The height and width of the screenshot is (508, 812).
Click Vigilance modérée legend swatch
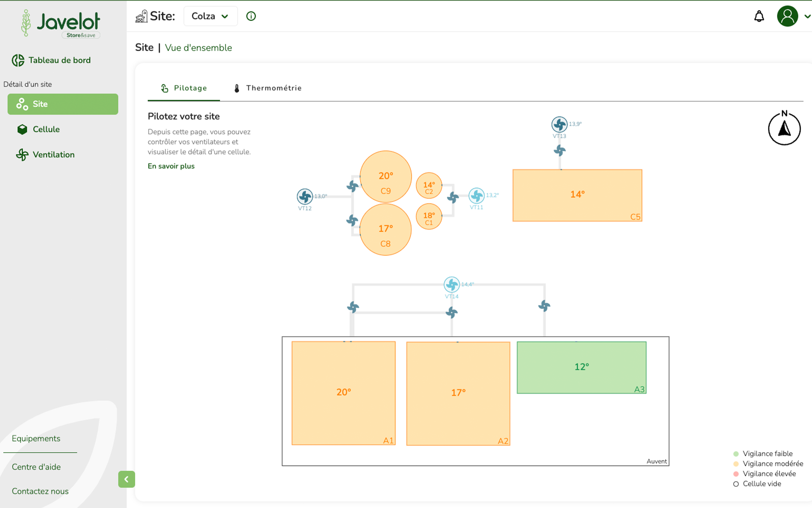click(x=736, y=464)
